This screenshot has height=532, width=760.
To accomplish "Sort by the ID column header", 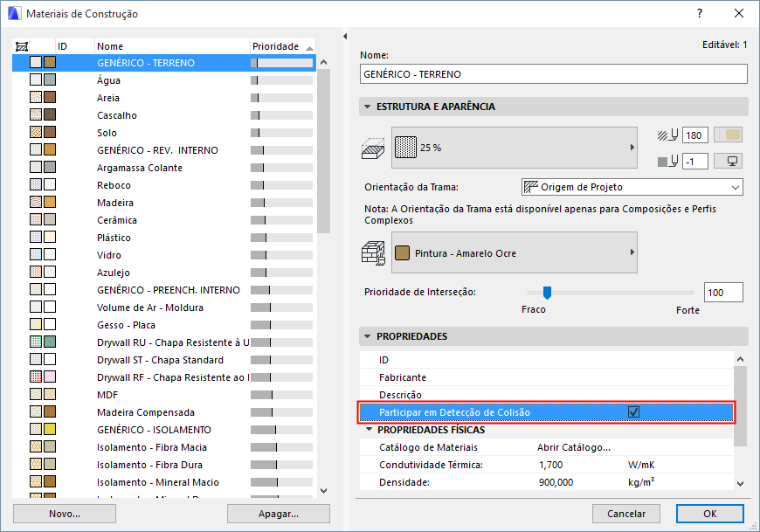I will coord(74,46).
